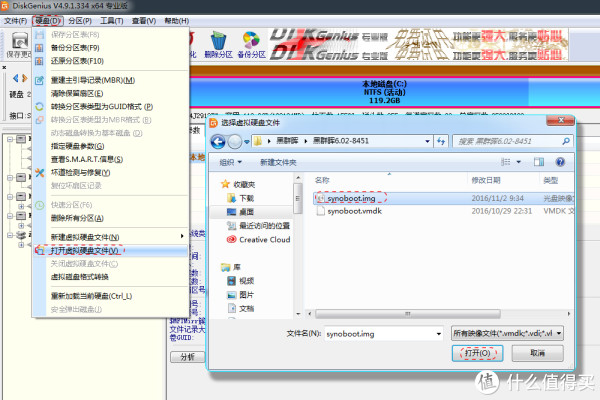
Task: Open the File menu
Action: click(15, 21)
